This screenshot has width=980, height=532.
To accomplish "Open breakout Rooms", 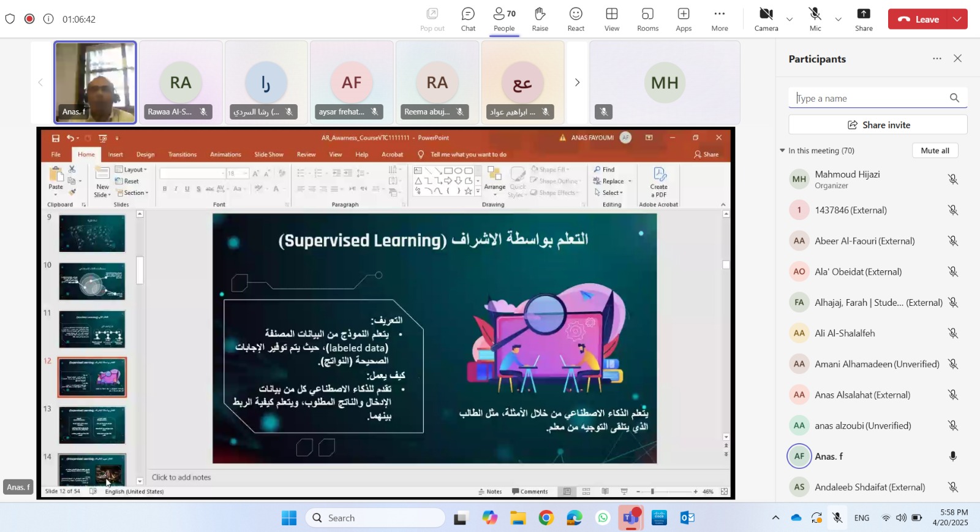I will click(647, 19).
